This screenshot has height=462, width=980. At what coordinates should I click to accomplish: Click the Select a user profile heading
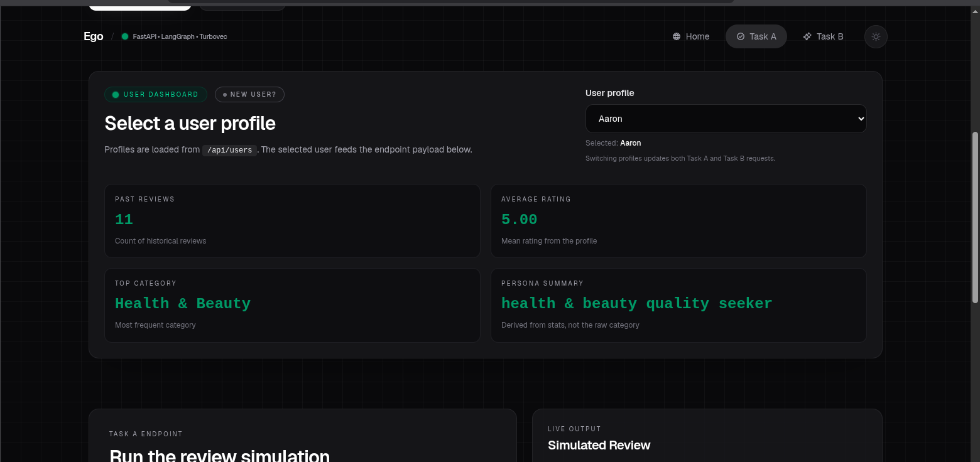pos(190,123)
